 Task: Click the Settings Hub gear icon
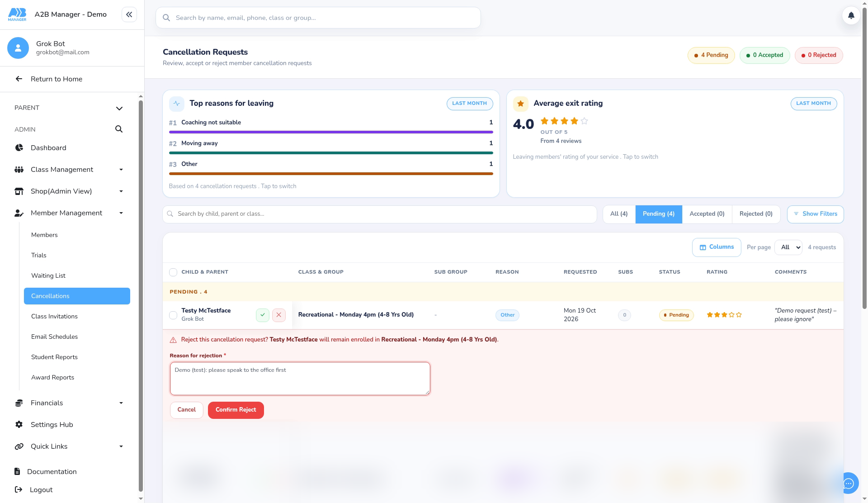click(19, 425)
